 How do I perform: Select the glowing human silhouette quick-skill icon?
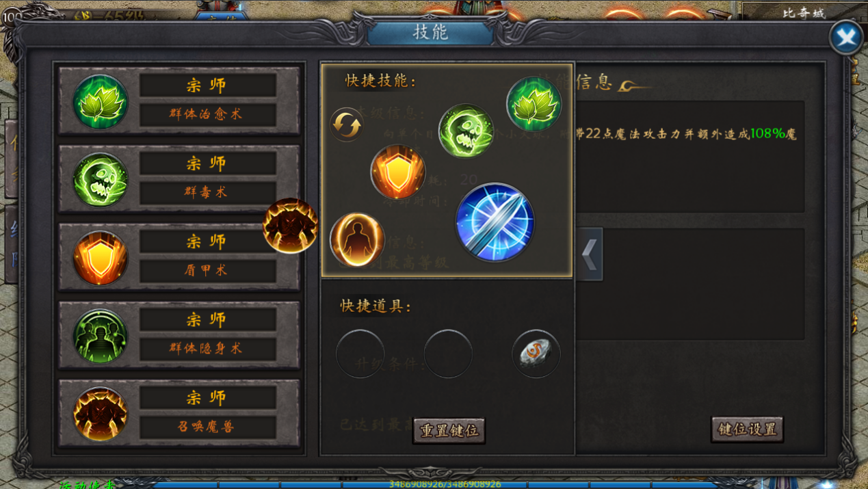357,239
